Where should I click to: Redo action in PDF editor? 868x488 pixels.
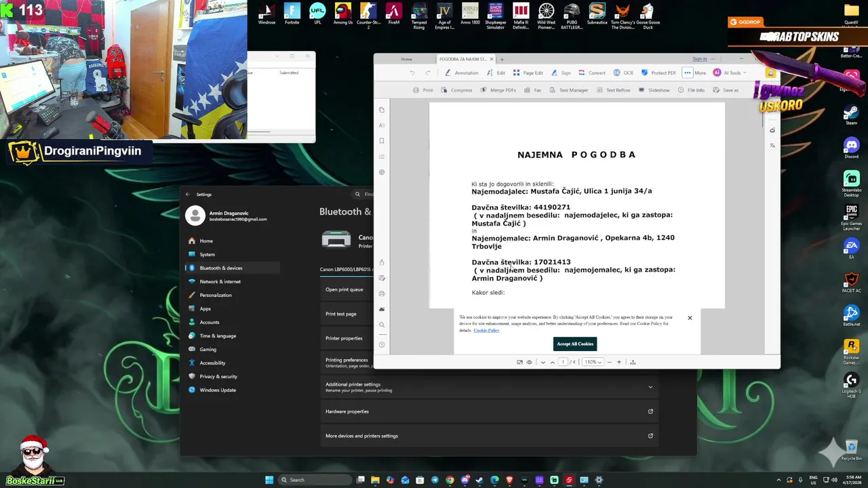tap(427, 73)
